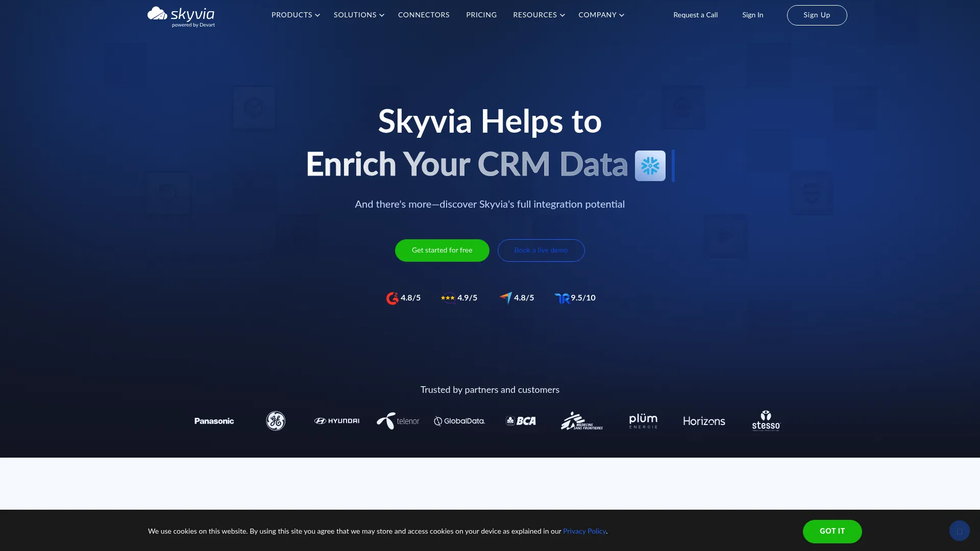The height and width of the screenshot is (551, 980).
Task: Open the Connectors page
Action: coord(424,15)
